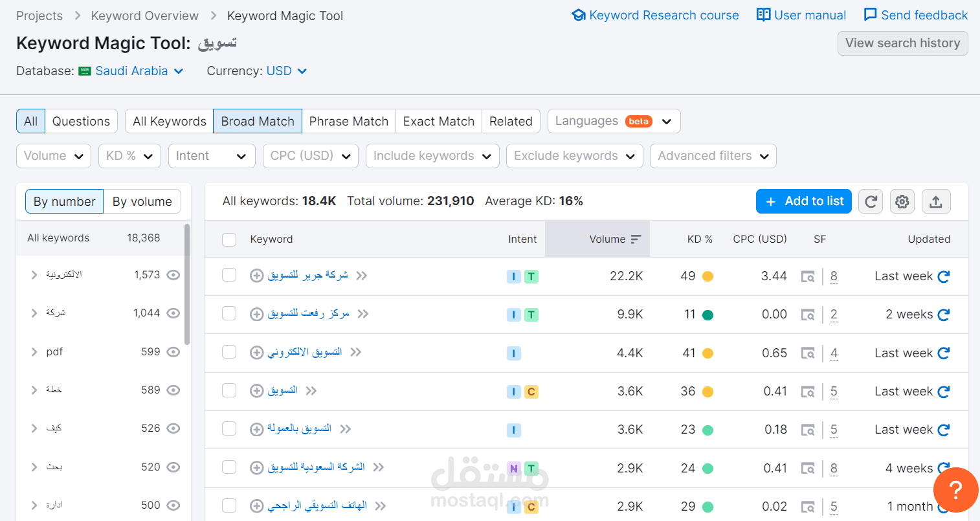Add the 36 KD keyword via plus icon

(x=257, y=391)
